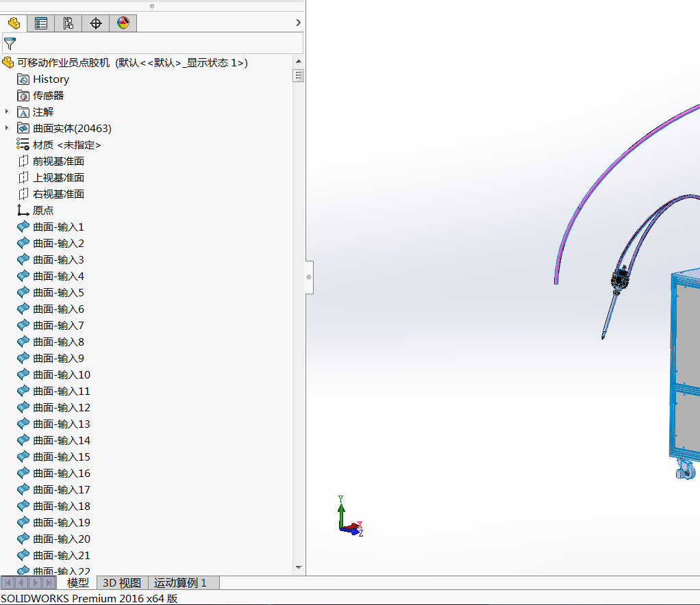This screenshot has height=605, width=700.
Task: Click the 曲面-输入20 feature text
Action: [62, 539]
